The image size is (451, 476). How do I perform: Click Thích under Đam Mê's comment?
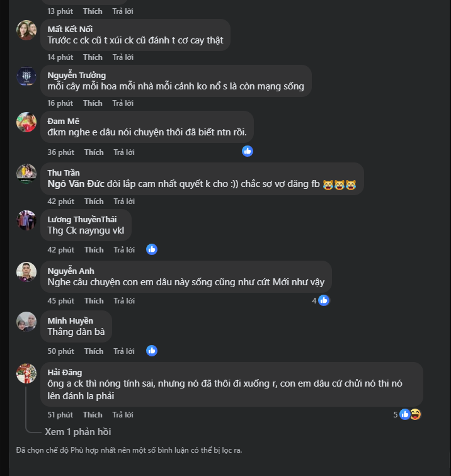coord(94,152)
